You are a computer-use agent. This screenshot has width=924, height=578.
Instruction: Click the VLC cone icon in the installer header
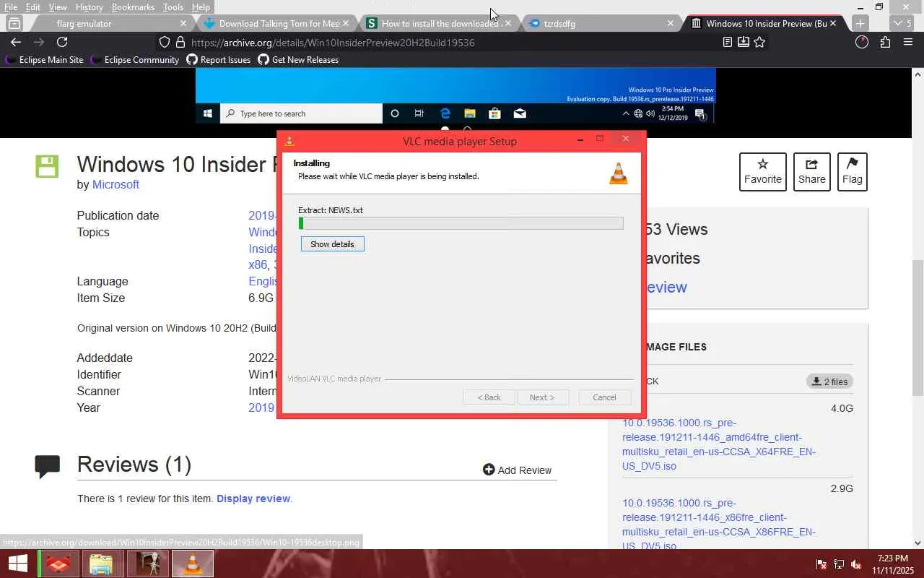point(619,173)
